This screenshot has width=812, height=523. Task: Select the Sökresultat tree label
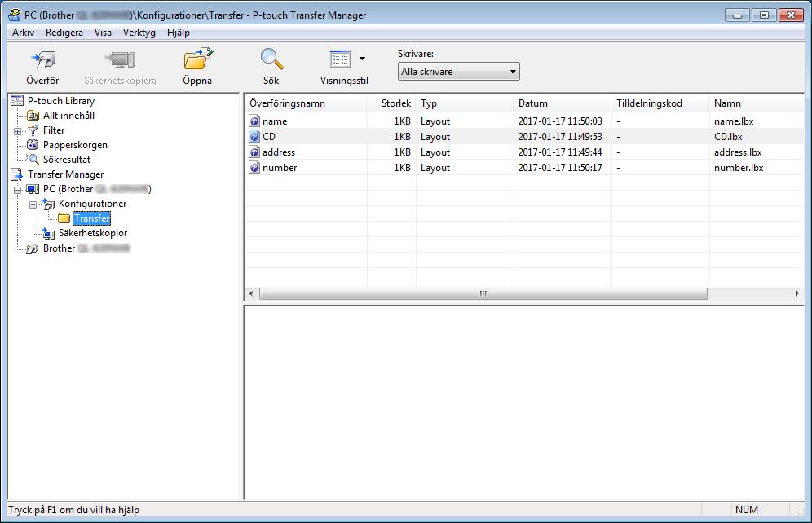[x=67, y=160]
